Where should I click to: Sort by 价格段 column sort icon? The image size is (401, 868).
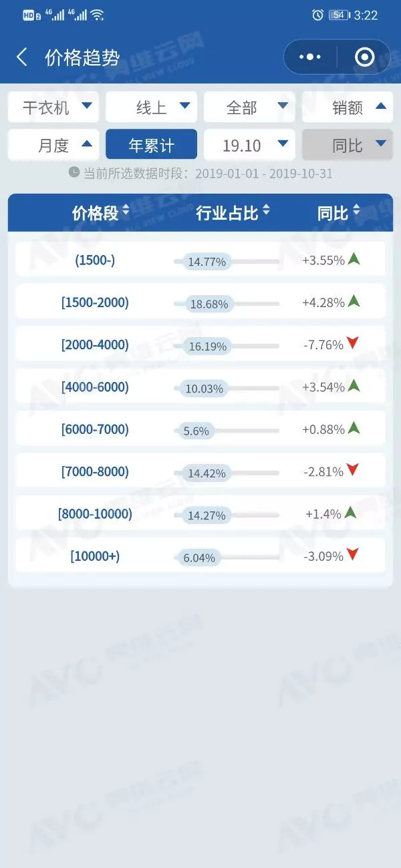tap(126, 212)
